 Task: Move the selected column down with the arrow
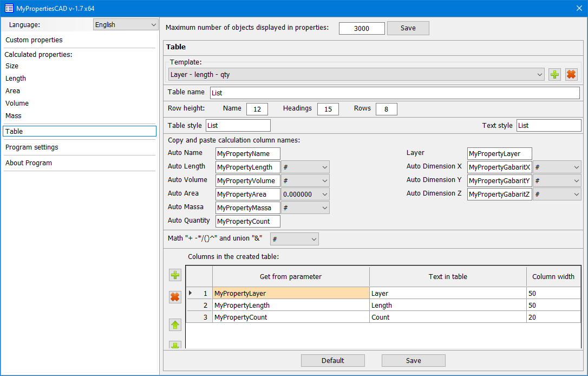point(175,345)
